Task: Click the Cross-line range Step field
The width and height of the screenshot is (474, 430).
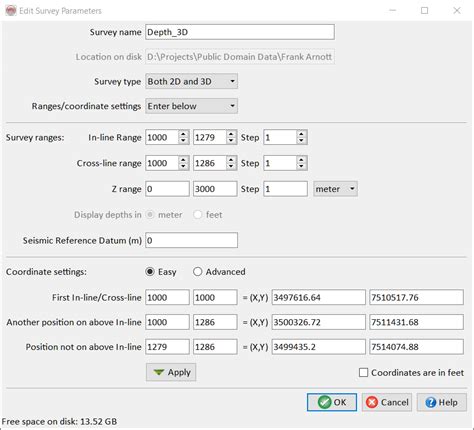Action: click(280, 163)
